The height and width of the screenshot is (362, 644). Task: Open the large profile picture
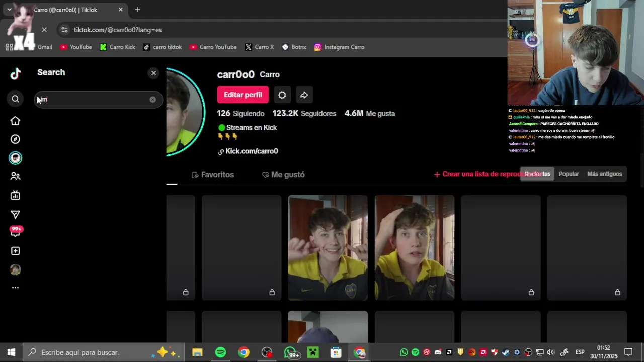click(x=185, y=112)
